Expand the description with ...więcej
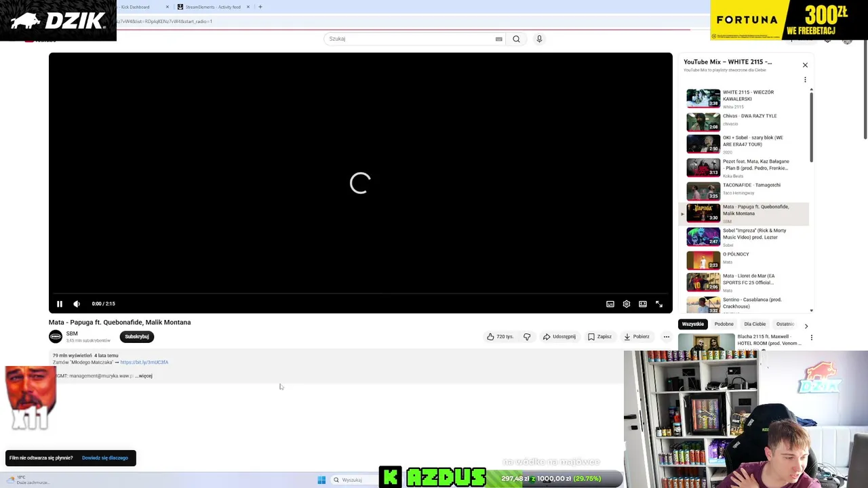The image size is (868, 488). click(x=144, y=376)
